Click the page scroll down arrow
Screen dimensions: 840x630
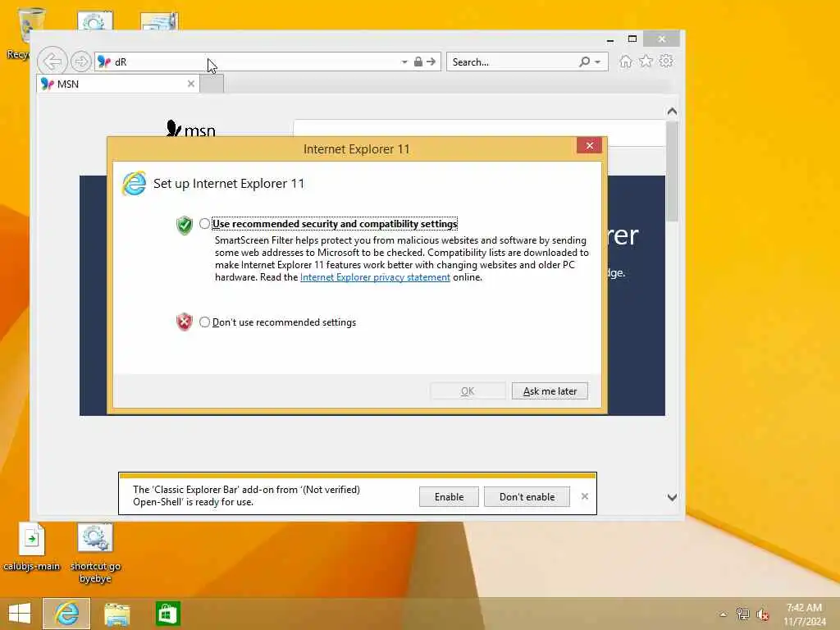click(x=672, y=498)
